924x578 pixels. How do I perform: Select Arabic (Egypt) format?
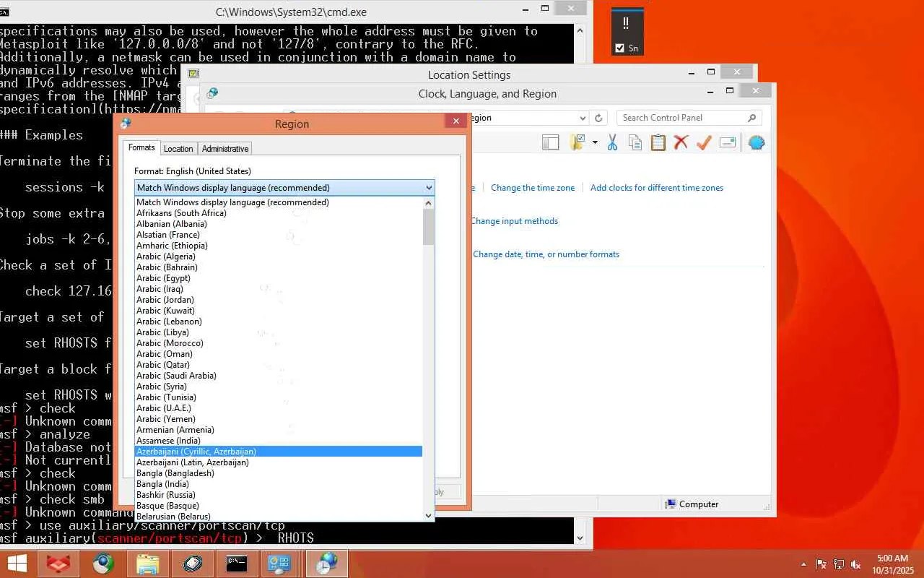[x=279, y=278]
